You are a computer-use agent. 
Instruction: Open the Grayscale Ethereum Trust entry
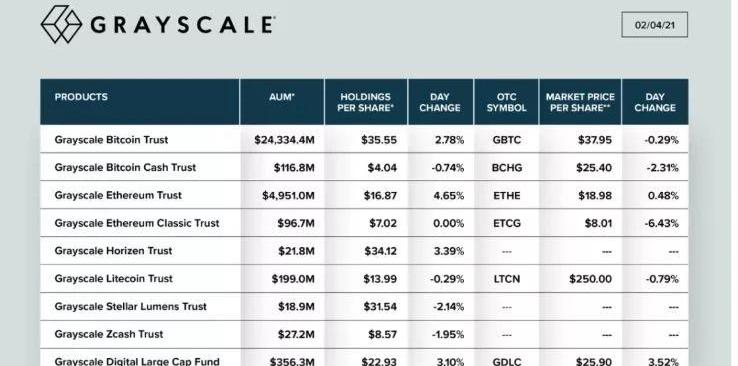tap(118, 195)
